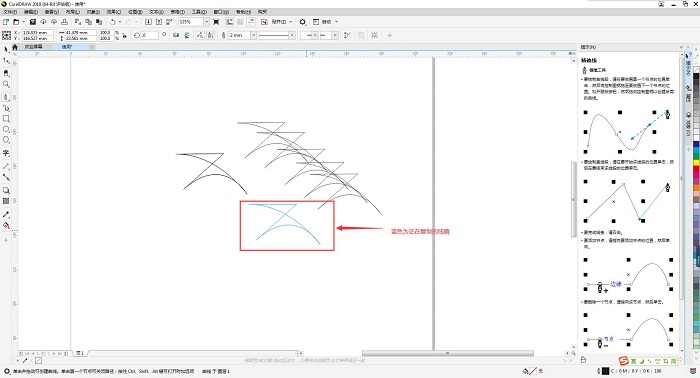This screenshot has height=378, width=700.
Task: Pick the Eyedropper tool
Action: tap(6, 214)
